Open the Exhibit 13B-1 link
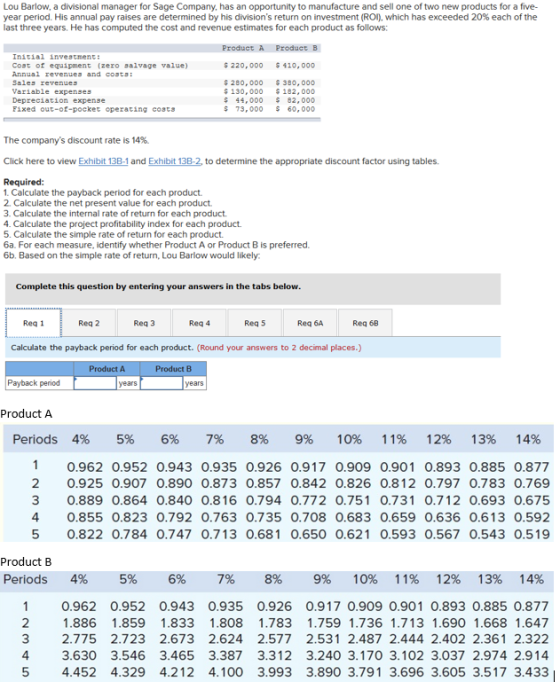Screen dimensions: 560x682 (103, 161)
